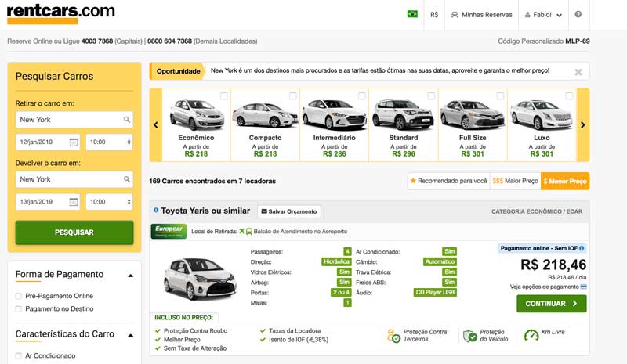The width and height of the screenshot is (627, 364).
Task: Click the rentcars.com logo
Action: point(61,13)
